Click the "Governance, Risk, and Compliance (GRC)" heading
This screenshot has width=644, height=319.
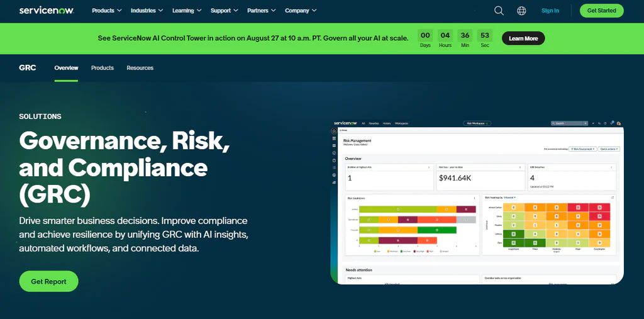coord(125,168)
